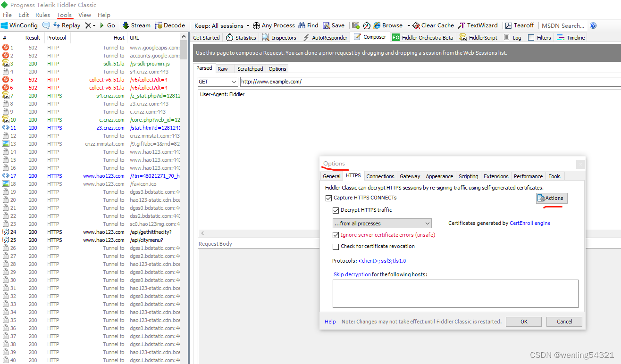
Task: Replay selected sessions
Action: click(x=67, y=25)
